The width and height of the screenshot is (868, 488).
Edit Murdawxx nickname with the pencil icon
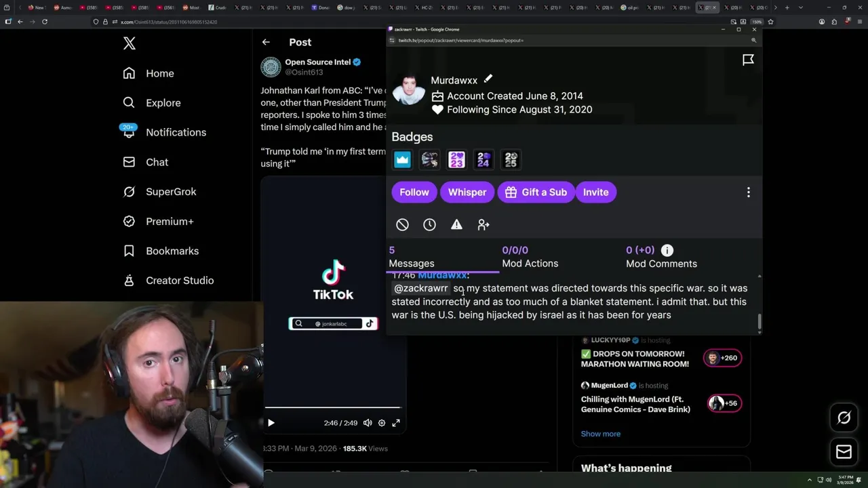pos(488,79)
